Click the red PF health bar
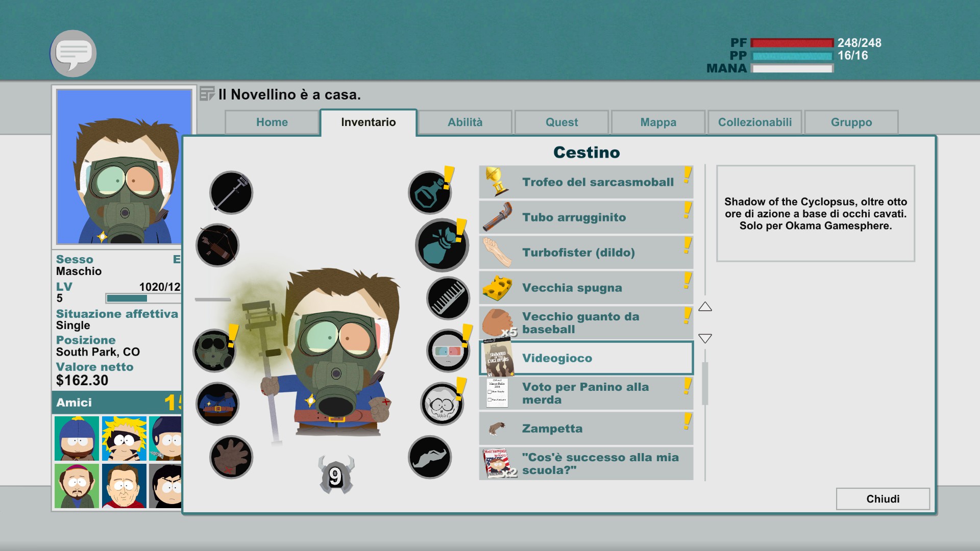The image size is (980, 551). click(x=792, y=43)
